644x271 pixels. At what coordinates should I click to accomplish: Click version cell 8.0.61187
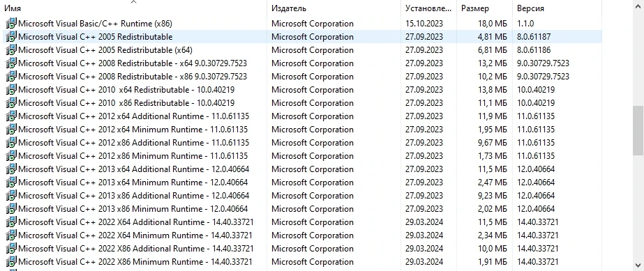(x=534, y=36)
